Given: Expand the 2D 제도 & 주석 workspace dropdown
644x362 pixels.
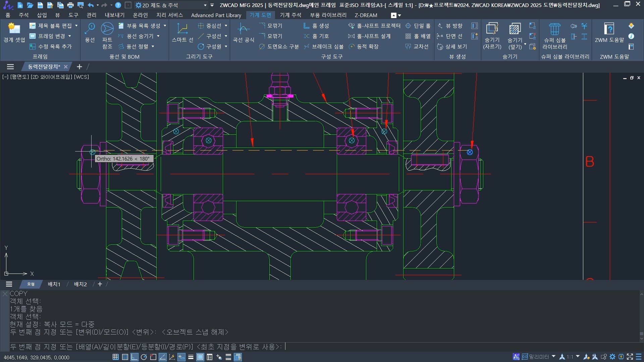Looking at the screenshot, I should pyautogui.click(x=205, y=5).
